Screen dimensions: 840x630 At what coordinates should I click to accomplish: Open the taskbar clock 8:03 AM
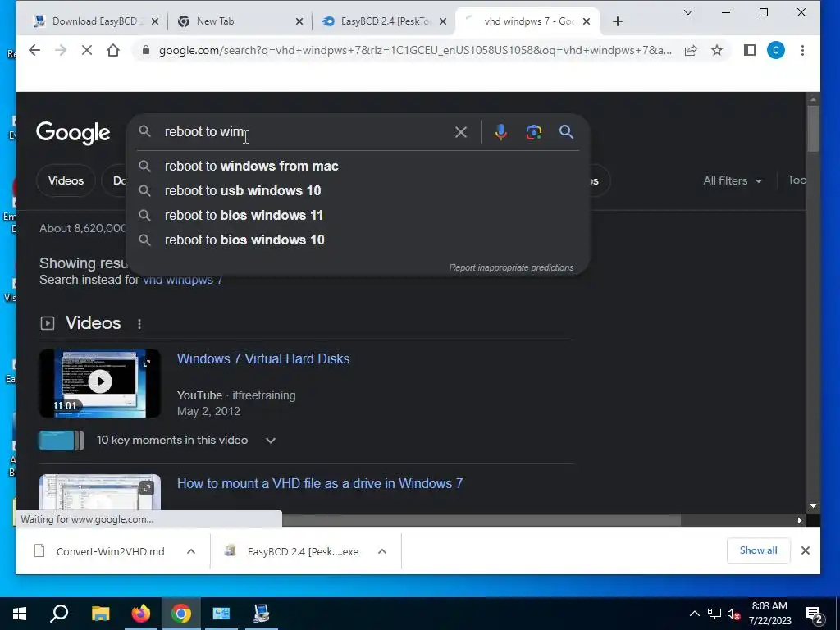769,614
